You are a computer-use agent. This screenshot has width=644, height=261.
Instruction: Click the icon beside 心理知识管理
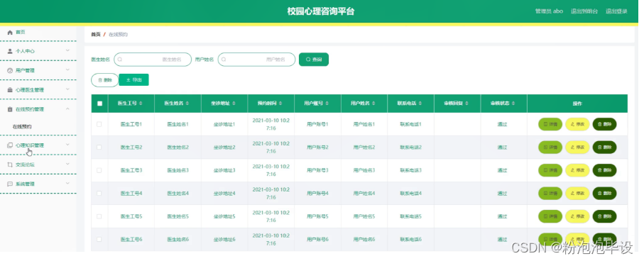[x=10, y=145]
